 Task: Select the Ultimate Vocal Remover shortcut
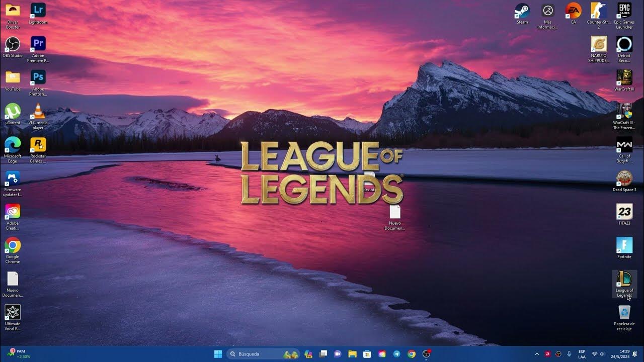click(x=13, y=318)
